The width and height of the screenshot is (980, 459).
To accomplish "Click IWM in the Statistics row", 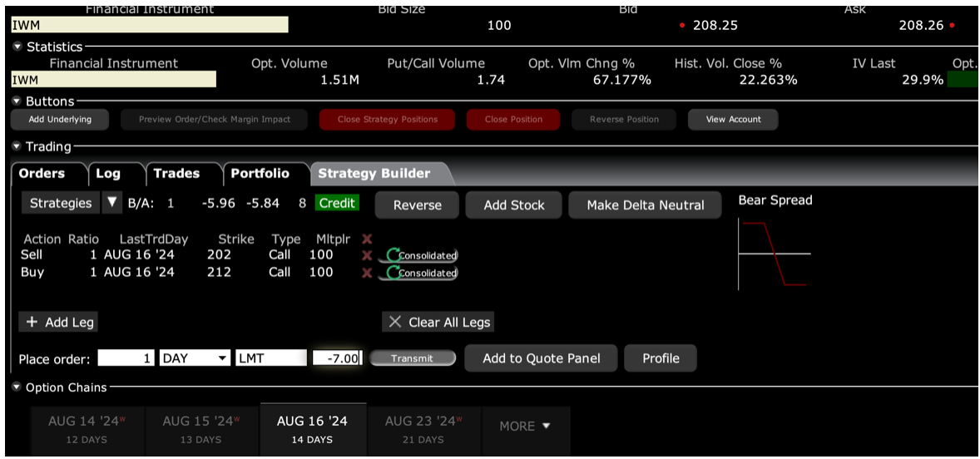I will (114, 79).
